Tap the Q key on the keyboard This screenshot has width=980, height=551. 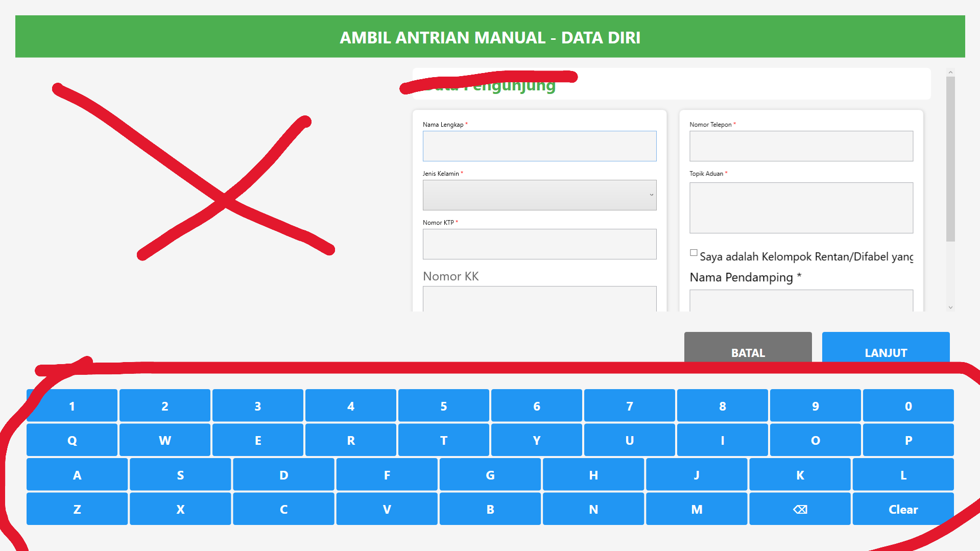coord(72,440)
